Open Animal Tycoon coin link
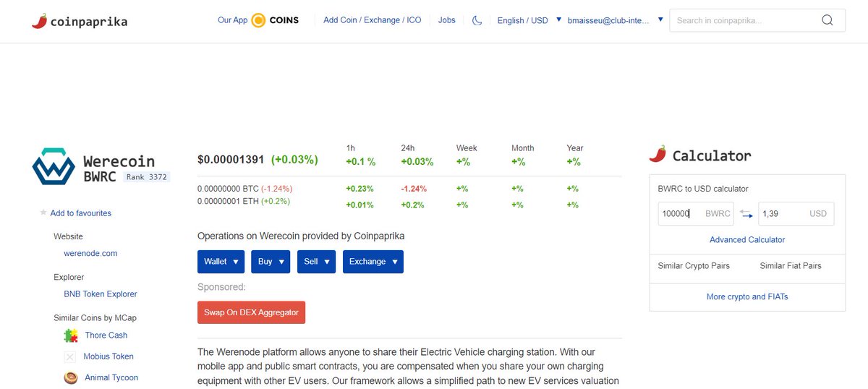Viewport: 868px width, 389px height. pos(111,377)
